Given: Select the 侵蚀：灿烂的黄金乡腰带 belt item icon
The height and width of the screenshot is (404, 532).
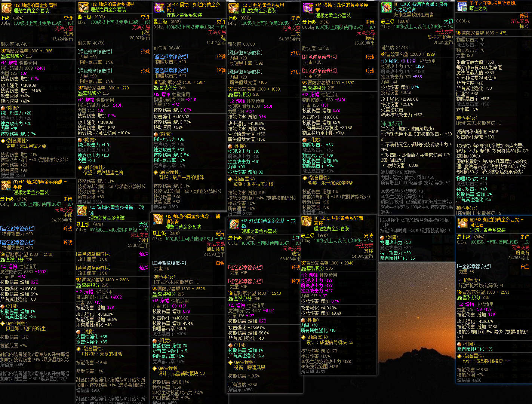Looking at the screenshot, I should (x=308, y=7).
